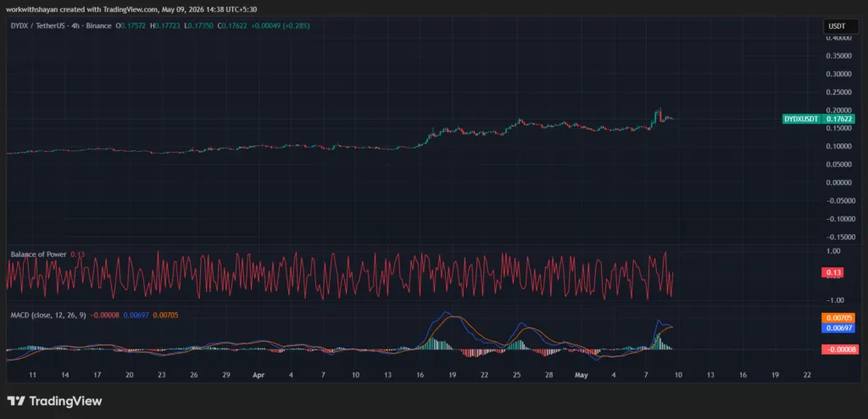The image size is (868, 419).
Task: Click the 0.10000 price axis label
Action: [839, 147]
